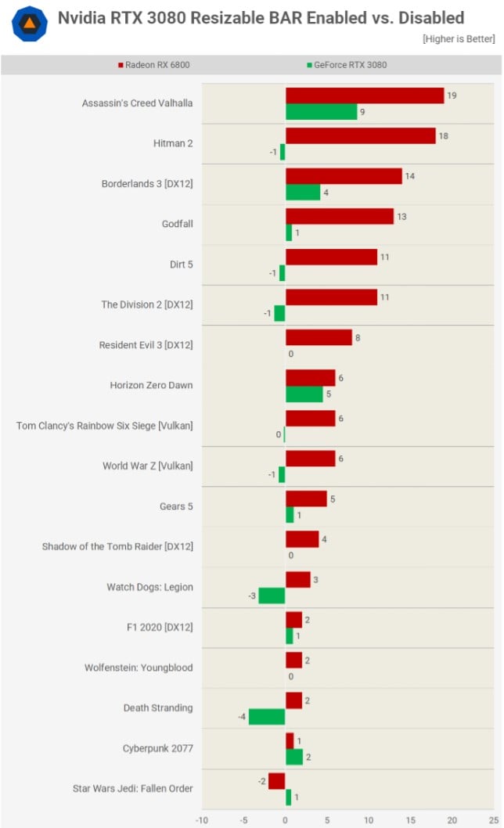
Task: Click the Borderlands 3 green bar
Action: (x=303, y=193)
